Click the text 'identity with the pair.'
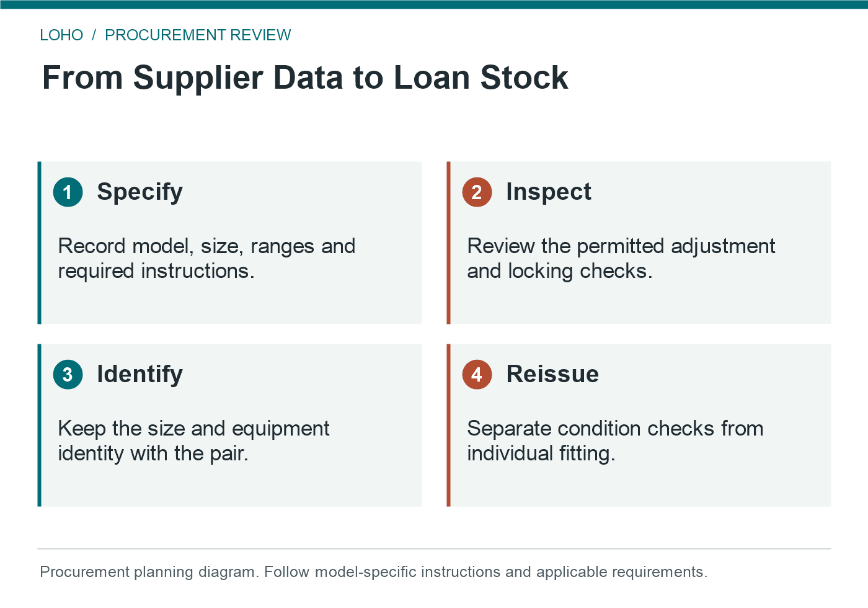The image size is (868, 608). [x=153, y=454]
